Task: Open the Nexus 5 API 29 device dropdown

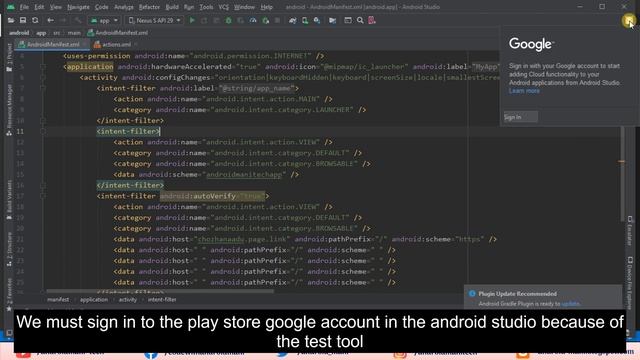Action: pyautogui.click(x=154, y=20)
